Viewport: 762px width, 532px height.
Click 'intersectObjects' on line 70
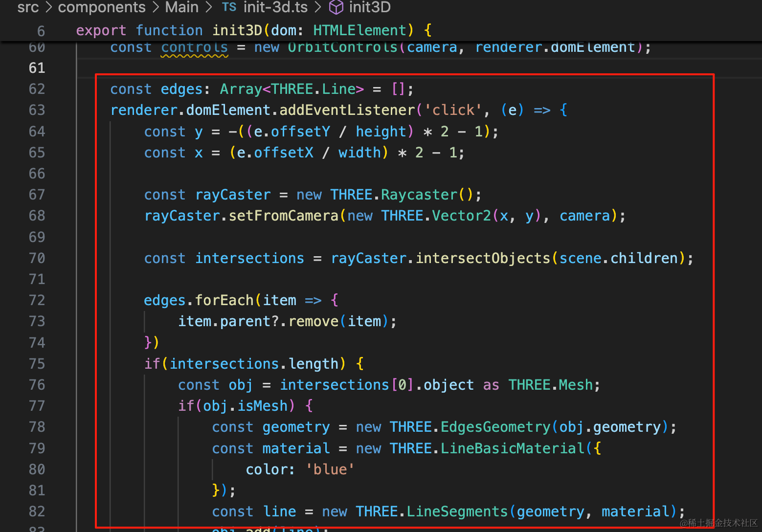(483, 258)
